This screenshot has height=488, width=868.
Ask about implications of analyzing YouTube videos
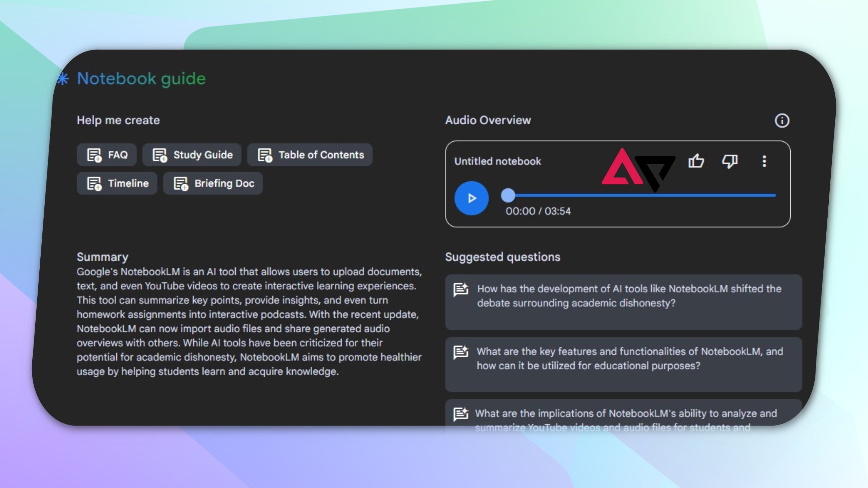[x=624, y=415]
